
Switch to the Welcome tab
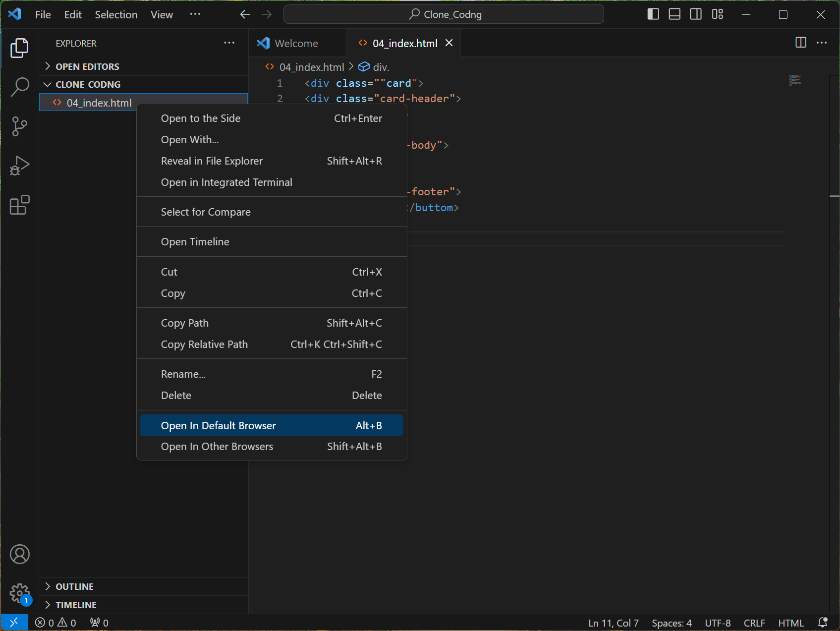coord(297,43)
